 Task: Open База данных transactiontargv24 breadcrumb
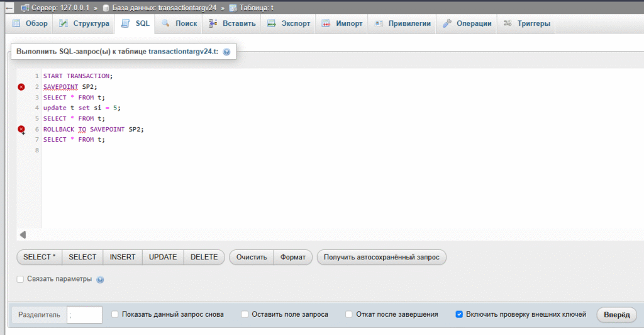click(164, 8)
